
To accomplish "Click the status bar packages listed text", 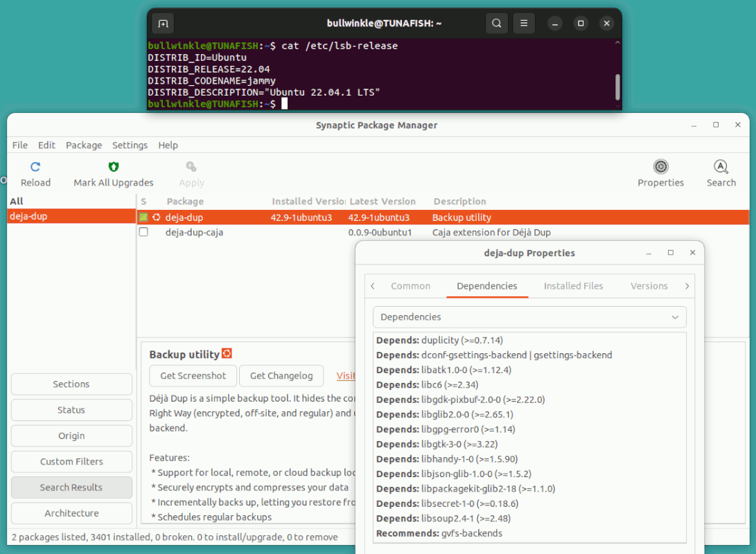I will 175,537.
